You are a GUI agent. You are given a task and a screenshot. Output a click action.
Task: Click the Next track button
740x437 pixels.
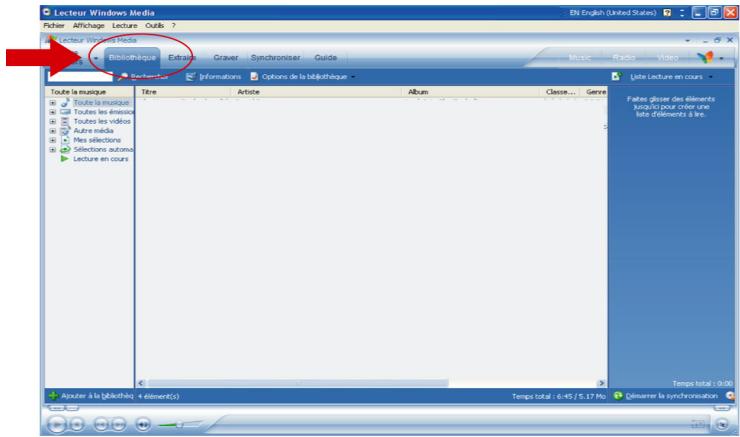coord(118,425)
